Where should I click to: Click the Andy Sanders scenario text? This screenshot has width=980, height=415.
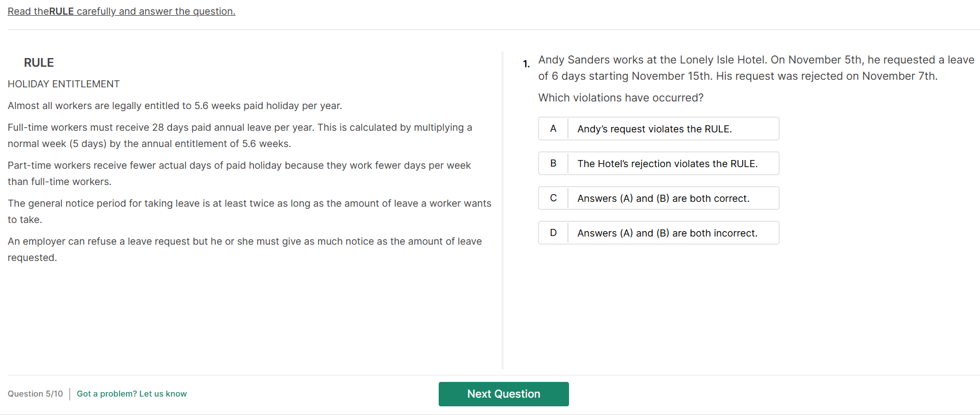coord(756,68)
